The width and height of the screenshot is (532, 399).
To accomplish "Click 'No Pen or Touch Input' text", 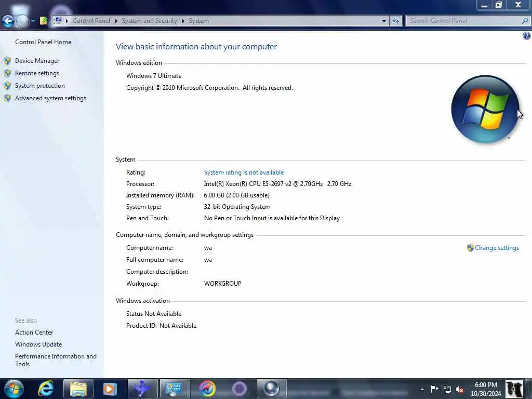I will tap(272, 218).
